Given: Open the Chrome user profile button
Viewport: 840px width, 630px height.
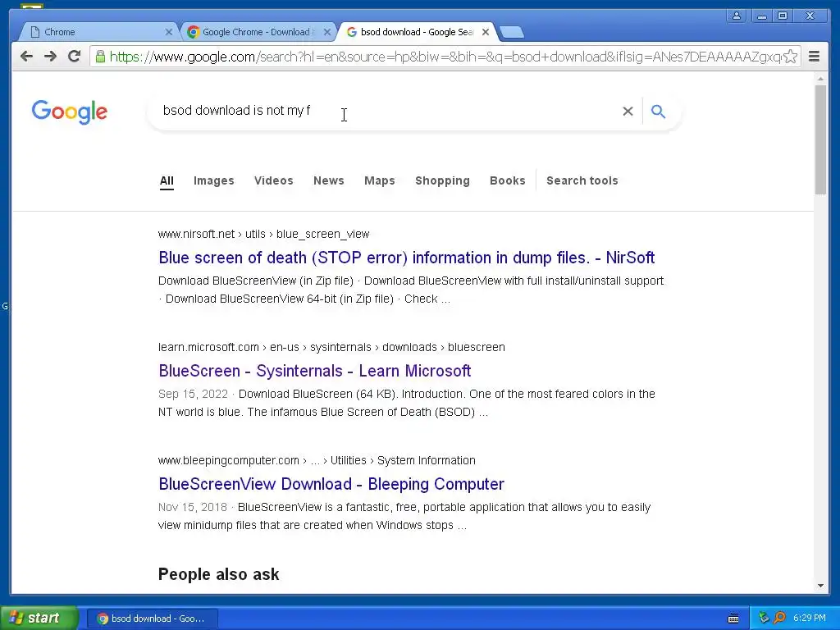Looking at the screenshot, I should pyautogui.click(x=737, y=16).
